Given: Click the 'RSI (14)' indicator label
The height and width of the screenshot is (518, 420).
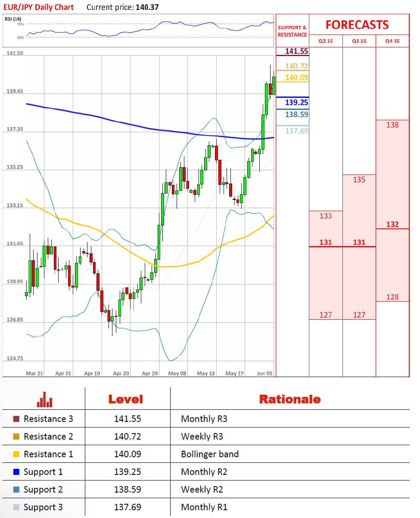Looking at the screenshot, I should tap(13, 19).
